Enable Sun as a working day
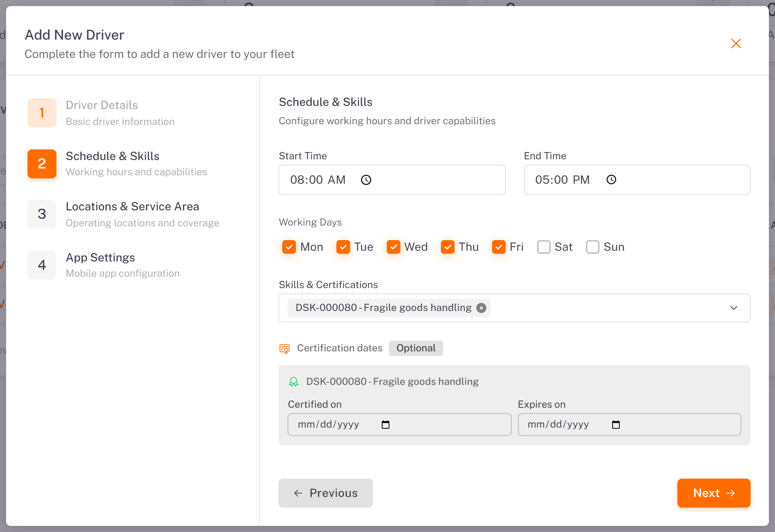The width and height of the screenshot is (775, 532). [593, 247]
